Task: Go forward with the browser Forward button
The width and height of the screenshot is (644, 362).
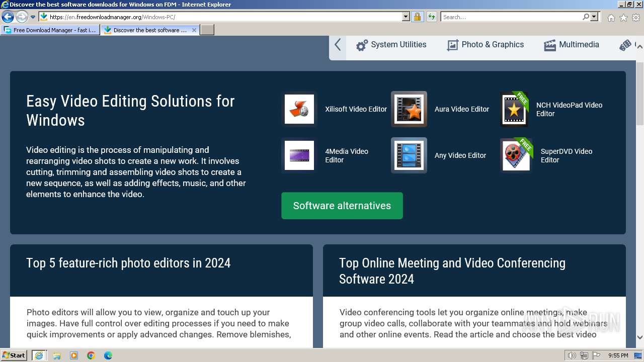Action: pos(22,17)
